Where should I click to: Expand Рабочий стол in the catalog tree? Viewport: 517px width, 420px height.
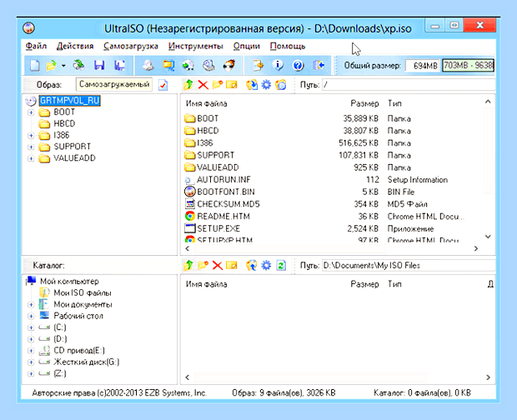pos(31,316)
